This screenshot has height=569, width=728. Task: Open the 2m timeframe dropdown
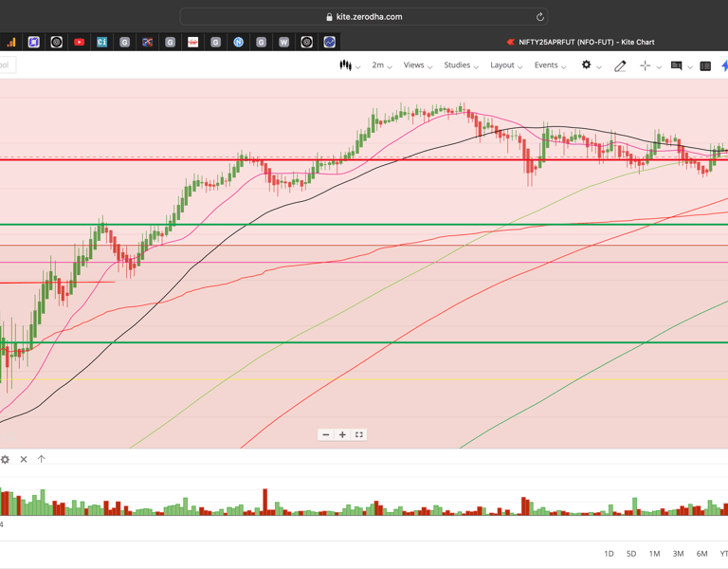click(x=382, y=65)
